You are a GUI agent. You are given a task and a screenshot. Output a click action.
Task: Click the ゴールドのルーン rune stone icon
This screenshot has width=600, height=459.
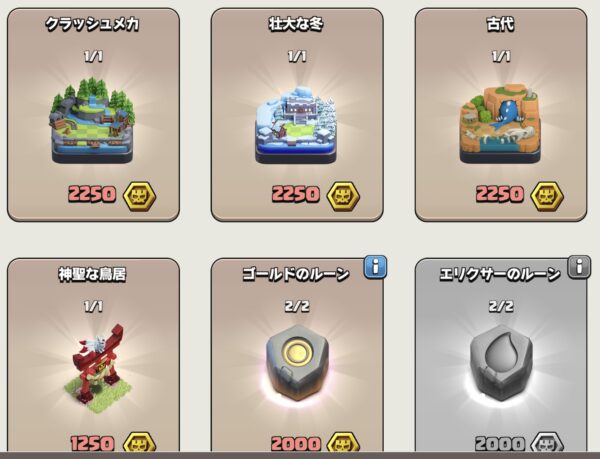point(297,363)
